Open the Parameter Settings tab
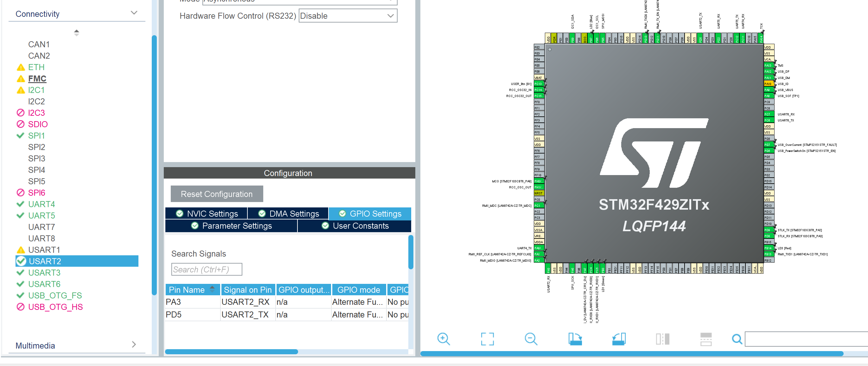Image resolution: width=868 pixels, height=366 pixels. [232, 226]
